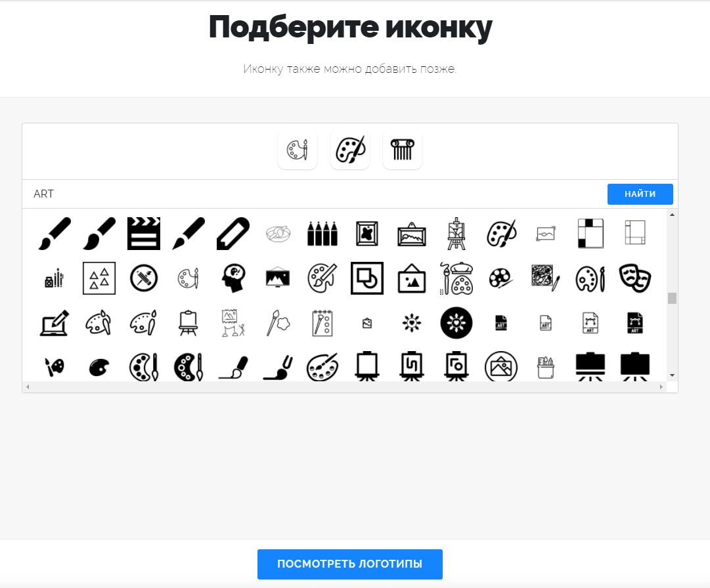Image resolution: width=710 pixels, height=588 pixels.
Task: Pick the four crayons icon
Action: point(322,234)
